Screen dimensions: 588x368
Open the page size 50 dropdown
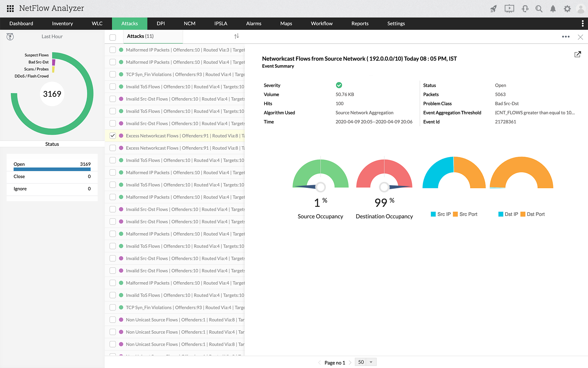tap(371, 362)
